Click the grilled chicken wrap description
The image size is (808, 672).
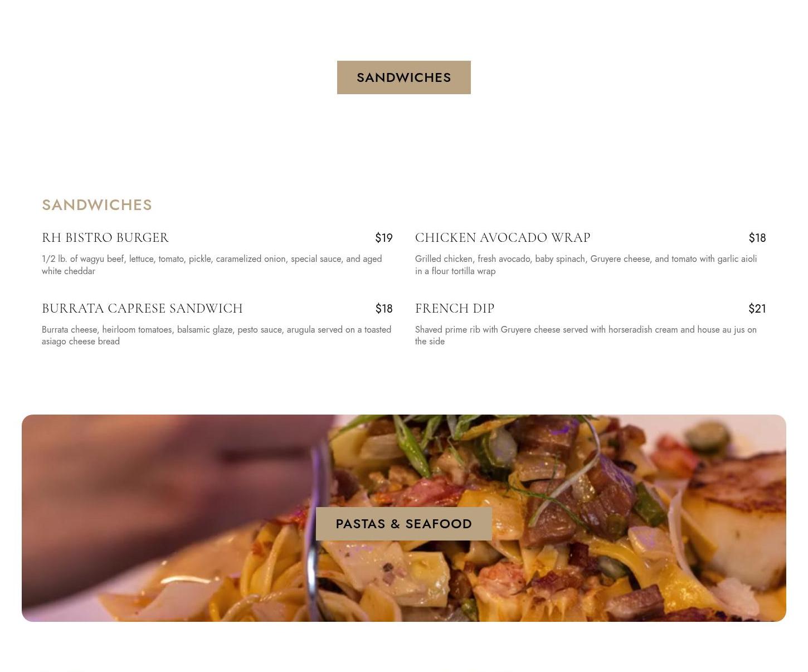(586, 265)
